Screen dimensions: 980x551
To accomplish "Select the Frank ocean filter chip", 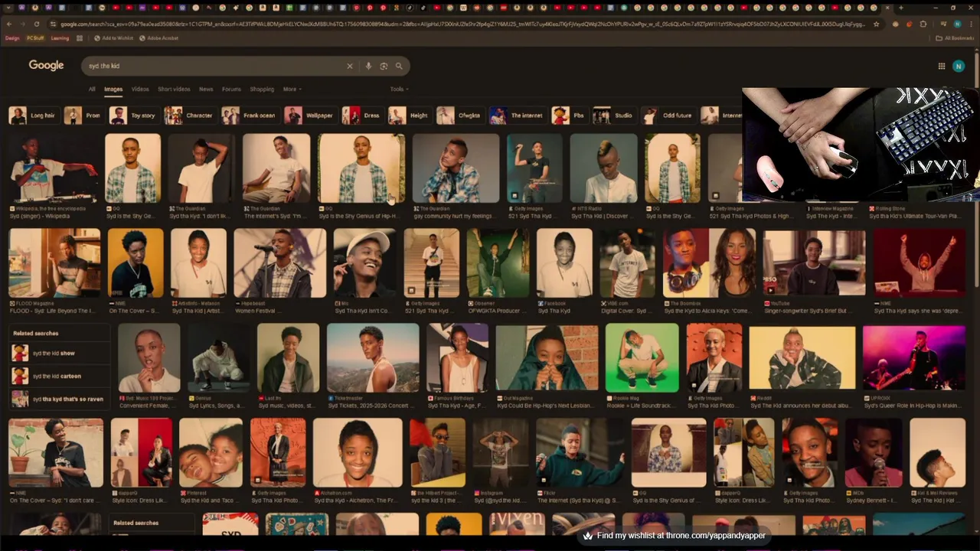I will (250, 116).
